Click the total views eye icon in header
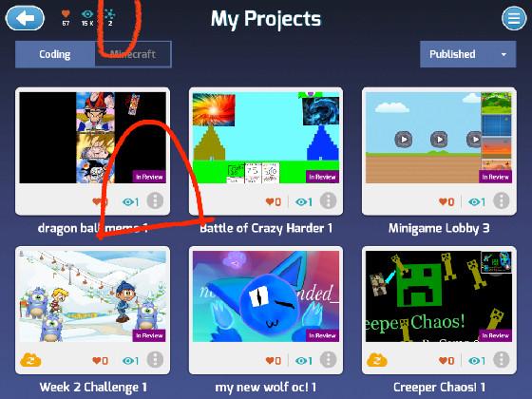 point(87,14)
